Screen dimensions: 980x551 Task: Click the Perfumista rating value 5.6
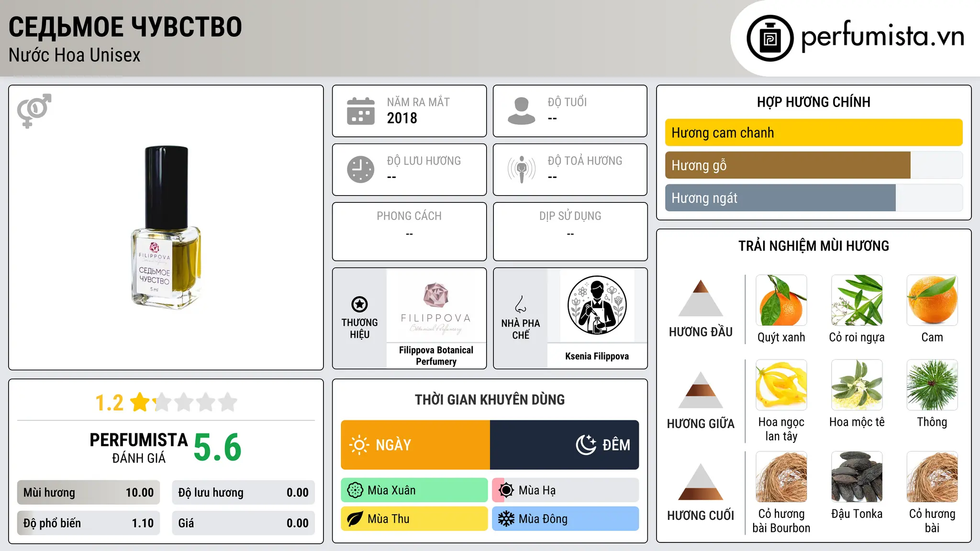[x=218, y=448]
